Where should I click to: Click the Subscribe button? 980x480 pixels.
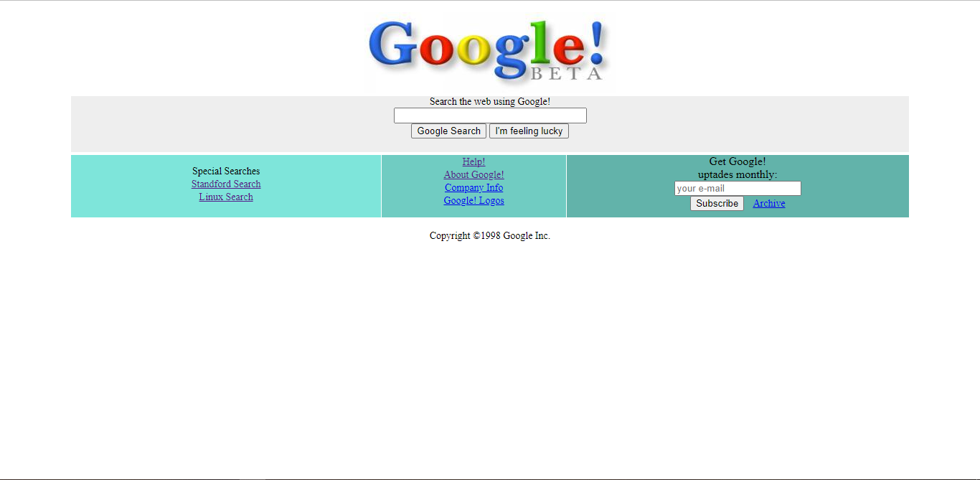(717, 203)
